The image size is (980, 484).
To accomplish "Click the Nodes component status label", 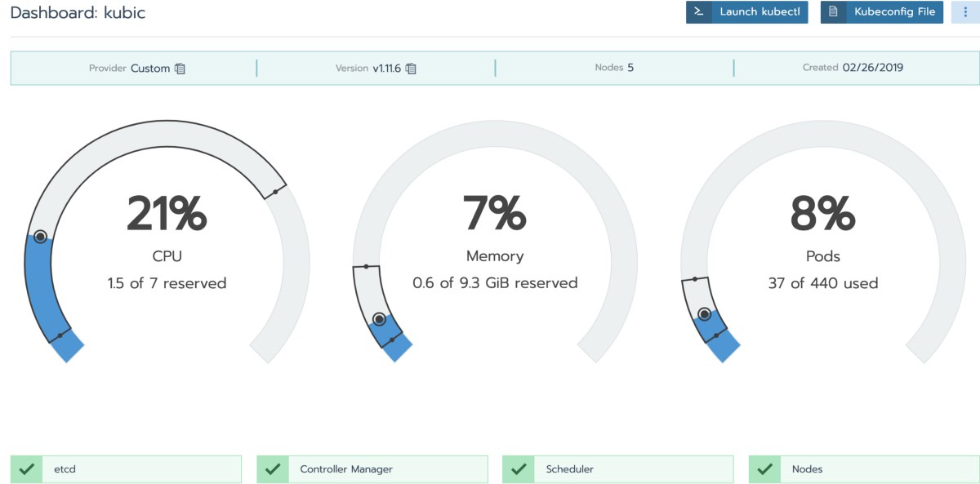I will 807,469.
